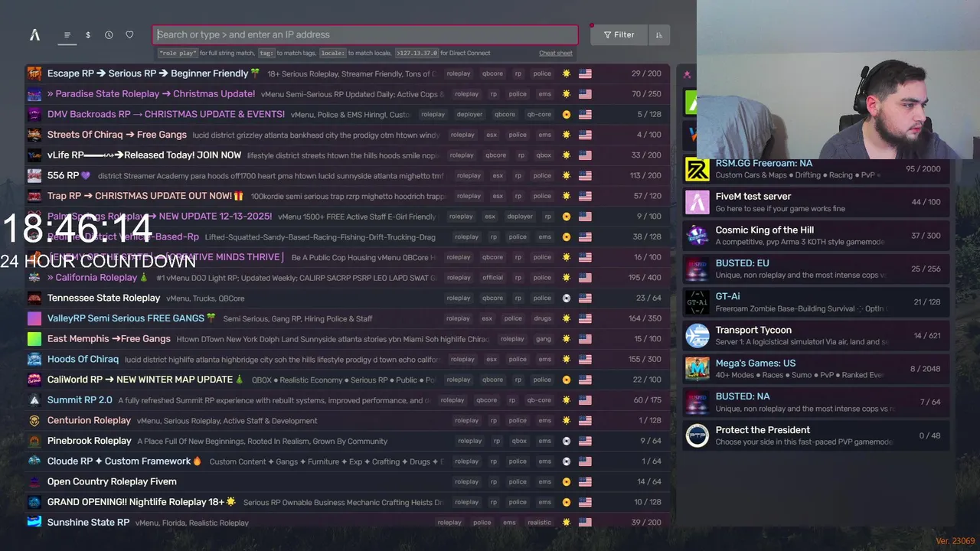Image resolution: width=980 pixels, height=551 pixels.
Task: Click the moon badge on Pinebrook Roleplay row
Action: 567,441
